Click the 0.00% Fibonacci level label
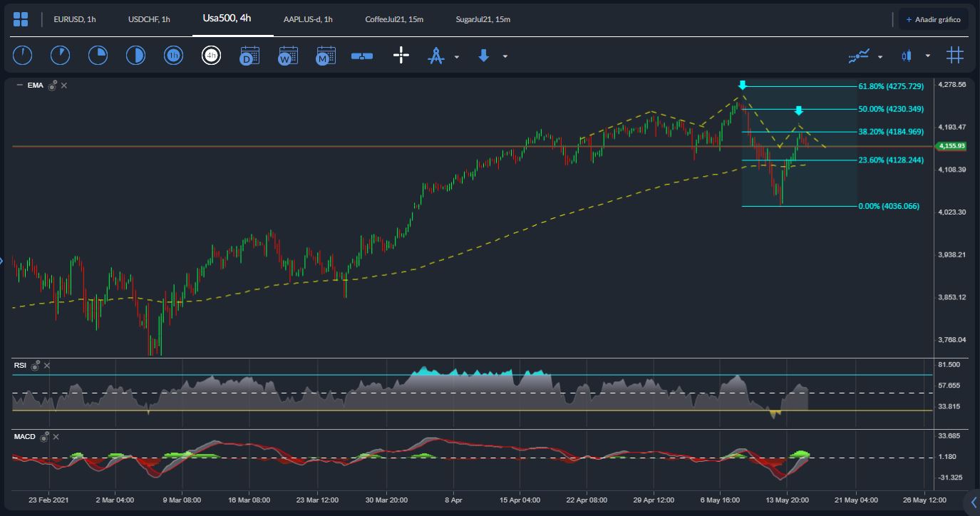The image size is (980, 516). (x=889, y=206)
